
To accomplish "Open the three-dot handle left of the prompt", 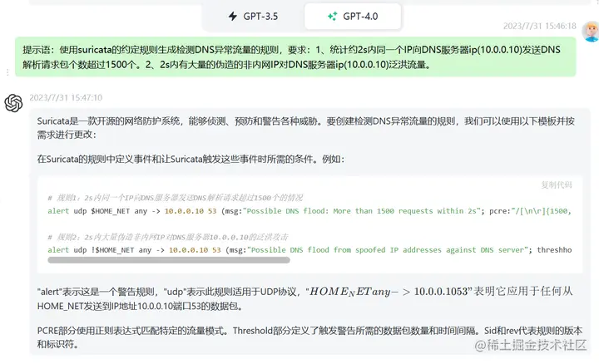I will [7, 72].
